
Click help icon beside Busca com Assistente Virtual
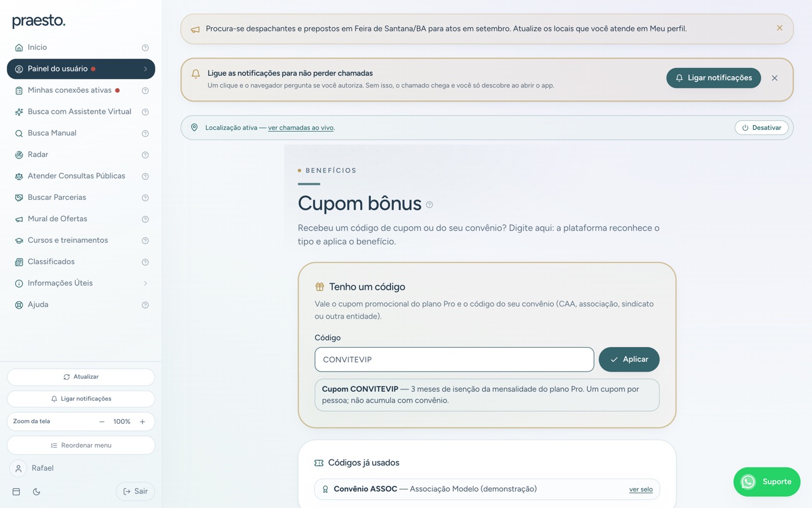(145, 112)
